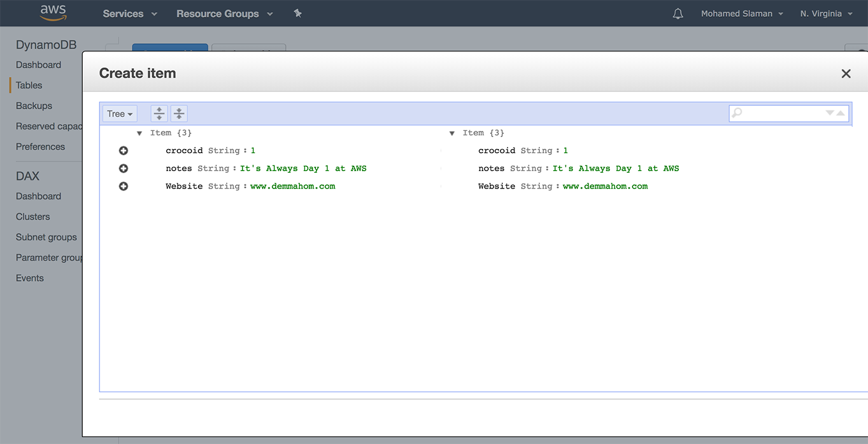Image resolution: width=868 pixels, height=444 pixels.
Task: Click the AWS logo home icon
Action: tap(53, 13)
